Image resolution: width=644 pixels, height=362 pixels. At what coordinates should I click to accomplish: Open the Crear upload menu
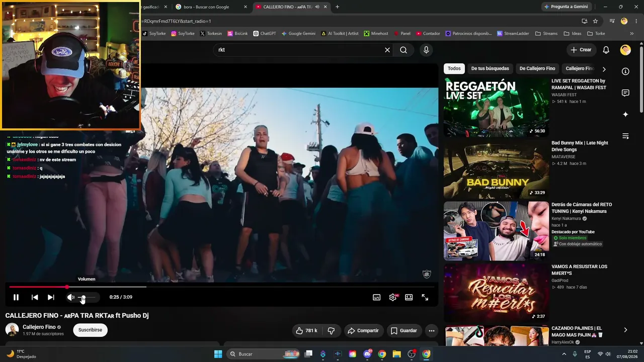pyautogui.click(x=581, y=50)
